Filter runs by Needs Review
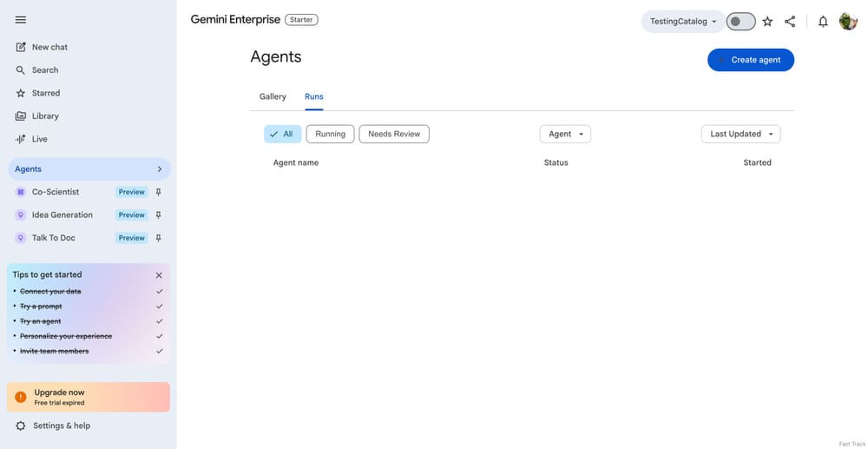This screenshot has width=868, height=449. (394, 134)
